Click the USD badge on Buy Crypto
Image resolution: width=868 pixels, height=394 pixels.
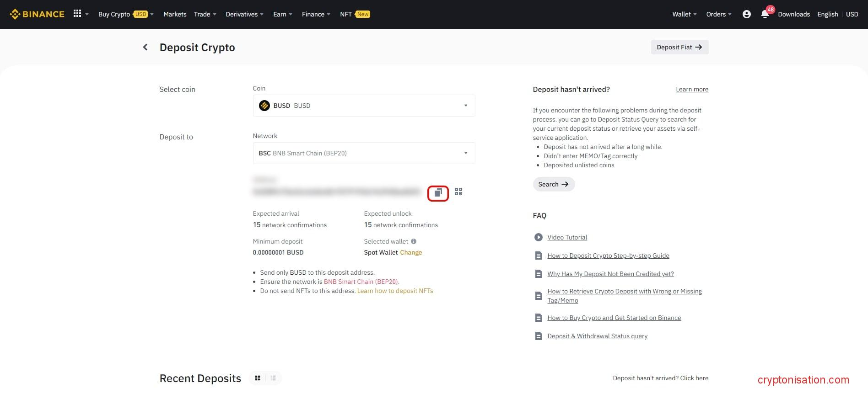tap(140, 14)
